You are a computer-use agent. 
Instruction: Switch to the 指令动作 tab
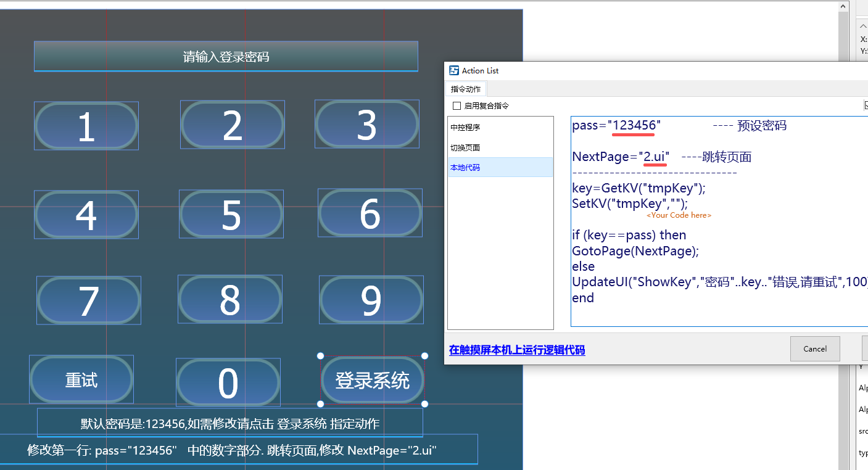point(465,88)
